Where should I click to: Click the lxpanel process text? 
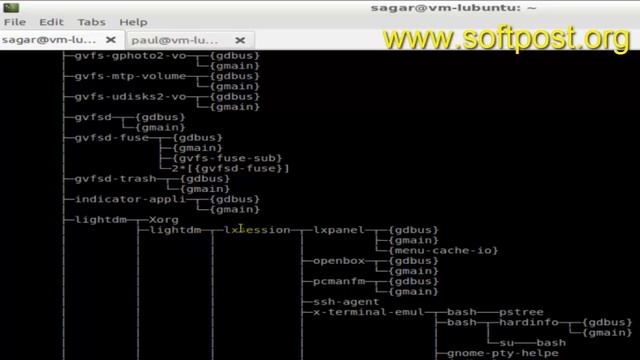339,230
